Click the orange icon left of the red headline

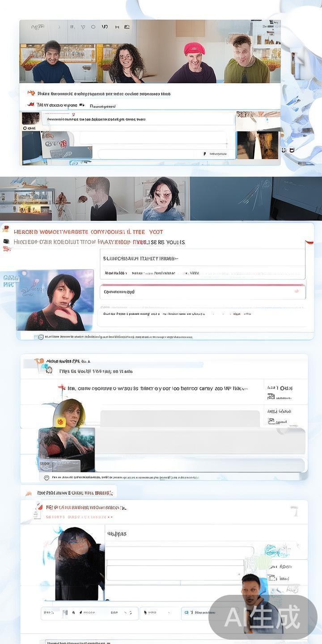(5, 229)
